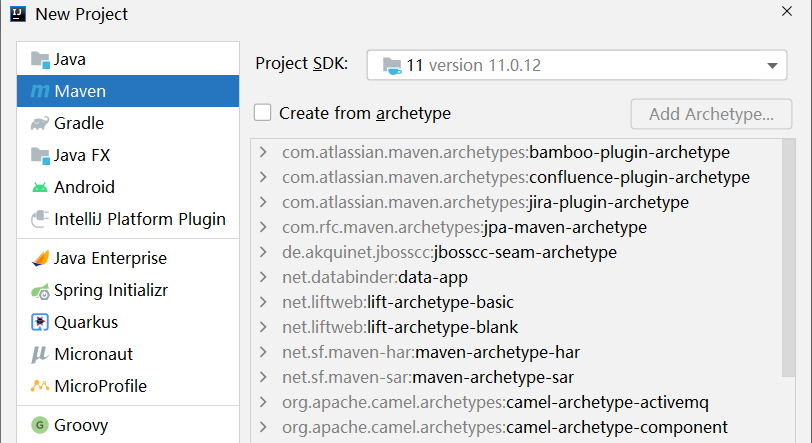This screenshot has height=443, width=812.
Task: Click the Java FX folder icon
Action: point(40,155)
